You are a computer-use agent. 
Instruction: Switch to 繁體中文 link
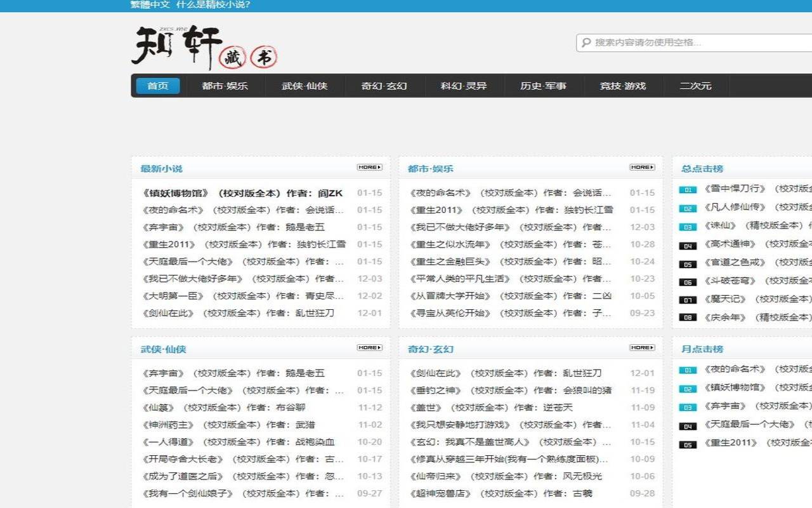[150, 5]
